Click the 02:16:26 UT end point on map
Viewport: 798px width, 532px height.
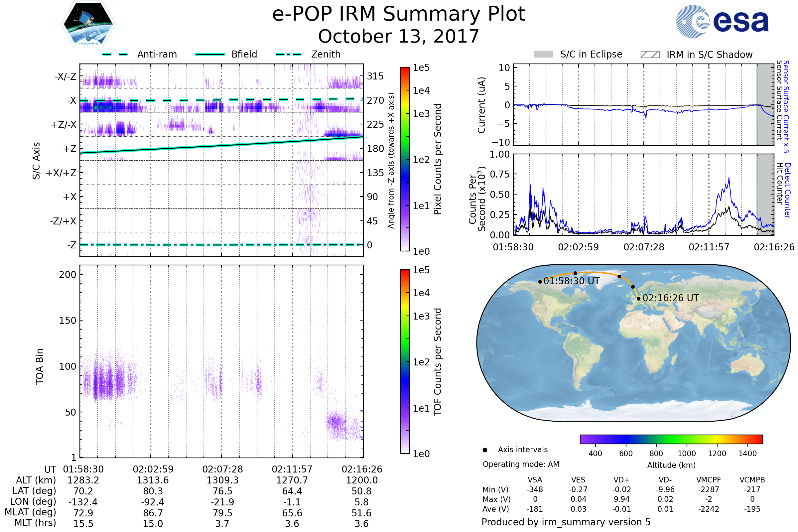(x=638, y=299)
